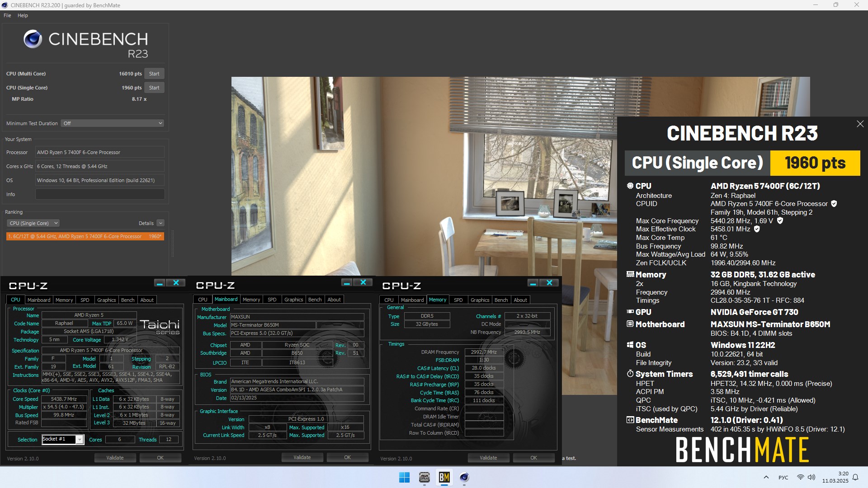Open About tab in right CPU-Z window
This screenshot has height=488, width=868.
[520, 300]
